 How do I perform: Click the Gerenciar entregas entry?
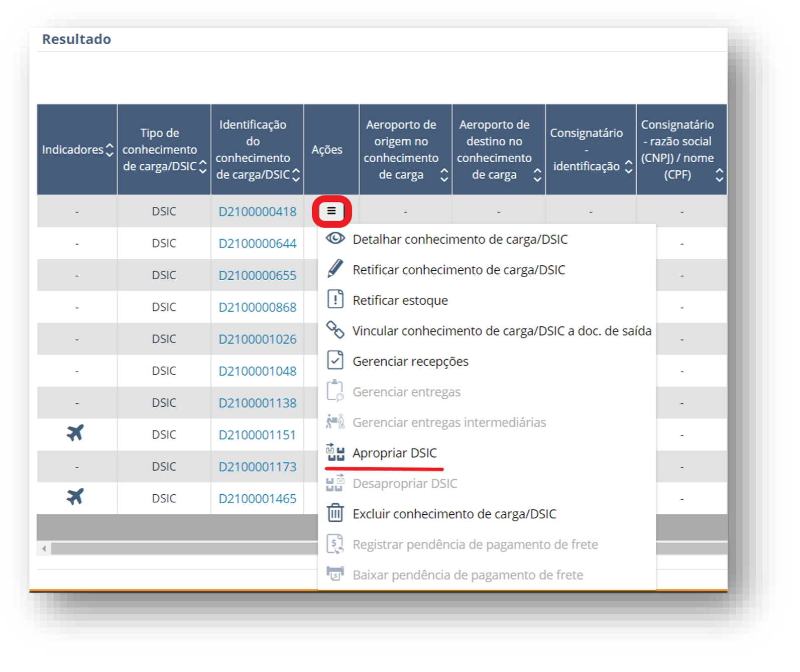coord(406,392)
